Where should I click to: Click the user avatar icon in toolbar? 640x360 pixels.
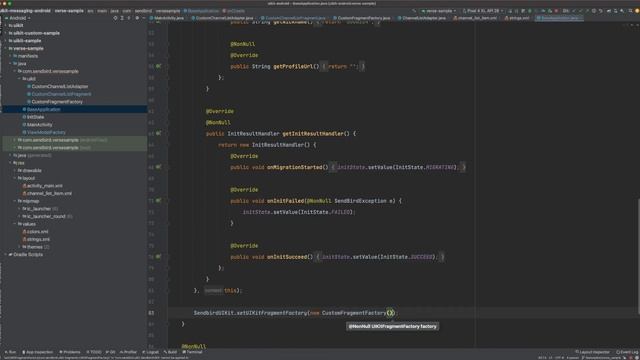pos(636,11)
